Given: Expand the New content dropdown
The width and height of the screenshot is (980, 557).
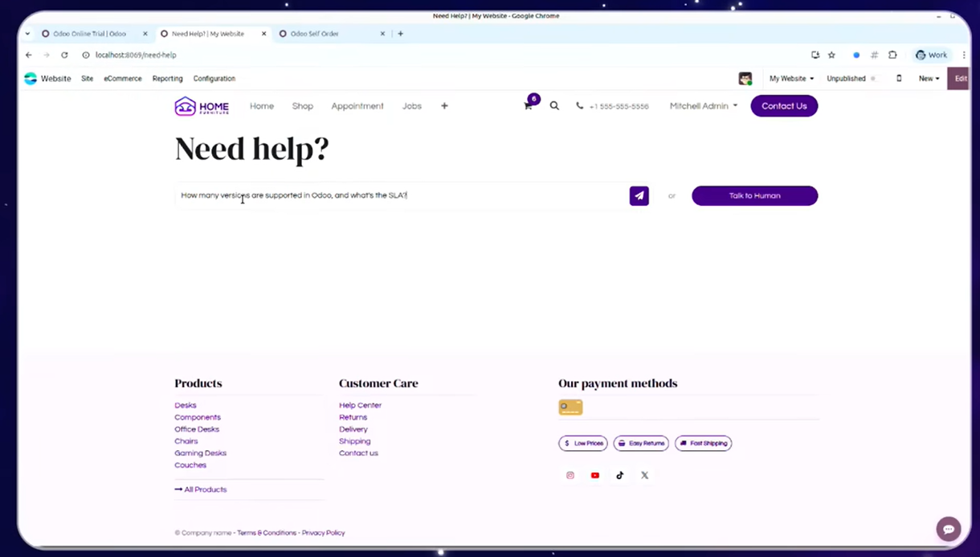Looking at the screenshot, I should pos(929,79).
